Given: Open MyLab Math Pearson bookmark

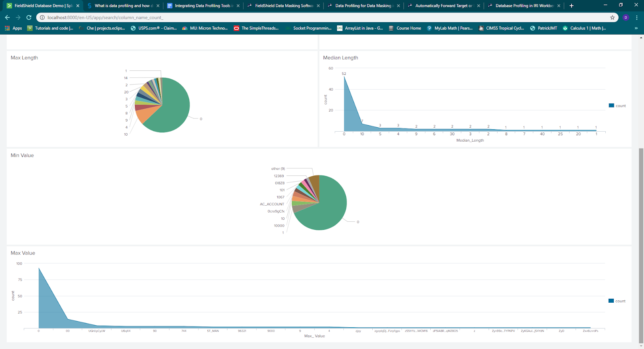Looking at the screenshot, I should 450,28.
